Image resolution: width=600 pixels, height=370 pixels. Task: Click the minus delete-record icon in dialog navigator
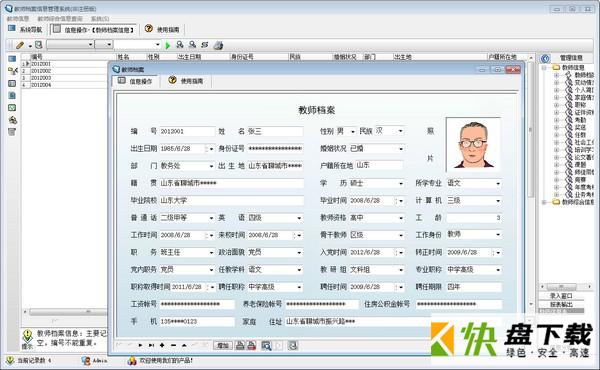click(x=173, y=345)
